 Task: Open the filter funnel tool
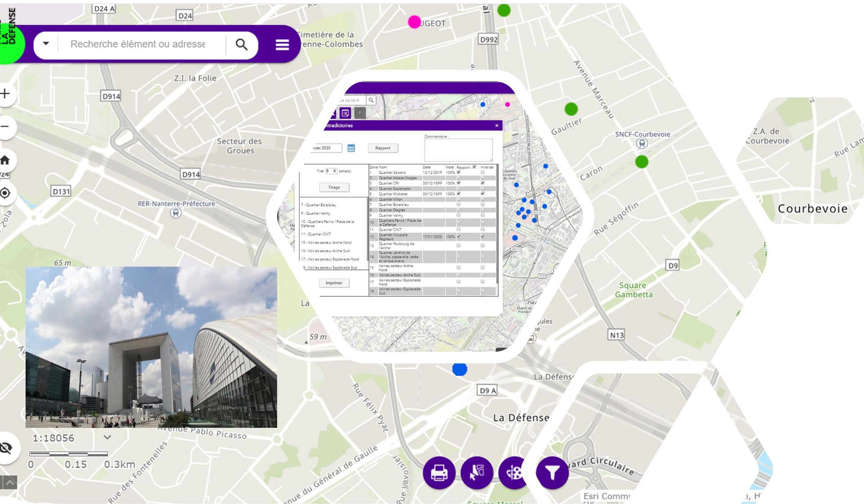coord(552,472)
